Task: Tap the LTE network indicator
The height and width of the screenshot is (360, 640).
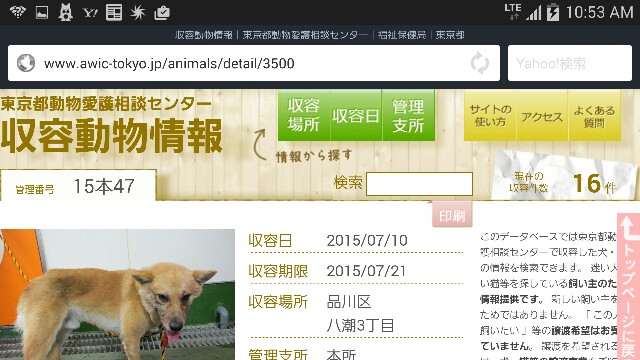Action: point(513,11)
